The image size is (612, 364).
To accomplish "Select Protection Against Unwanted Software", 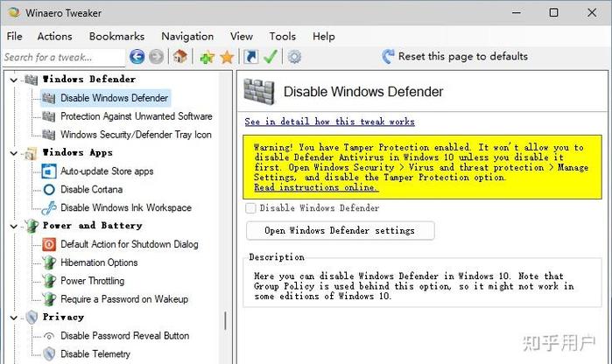I will [137, 116].
